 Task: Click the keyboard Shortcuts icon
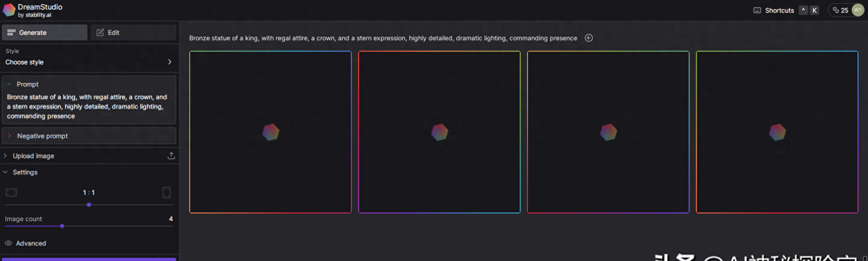[757, 10]
